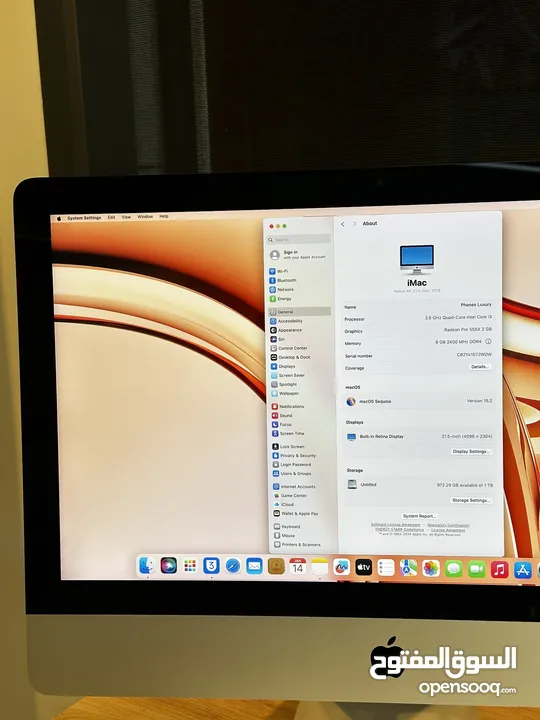The image size is (540, 720).
Task: Open the Software License Agreement link
Action: click(x=395, y=524)
